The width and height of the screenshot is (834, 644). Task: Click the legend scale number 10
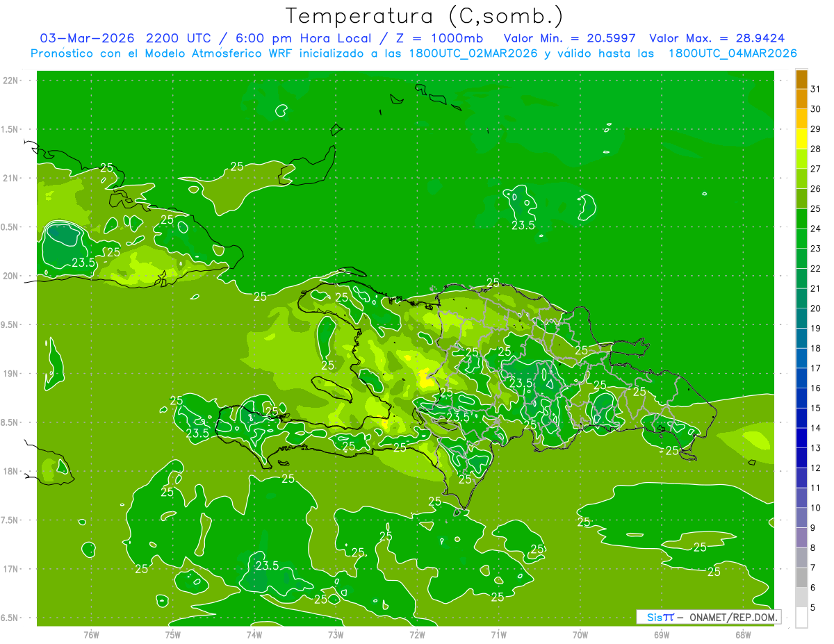click(816, 508)
